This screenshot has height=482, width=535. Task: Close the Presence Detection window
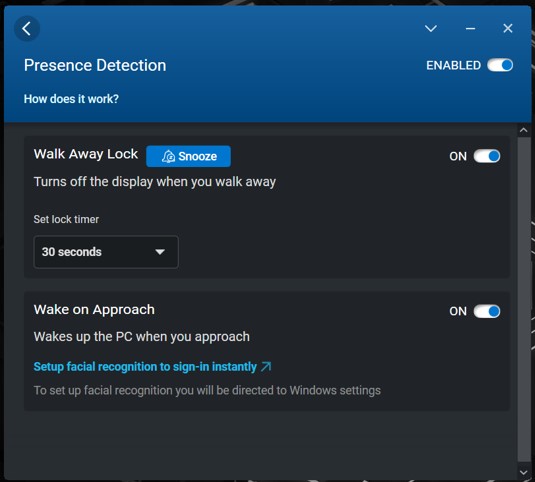pyautogui.click(x=508, y=28)
